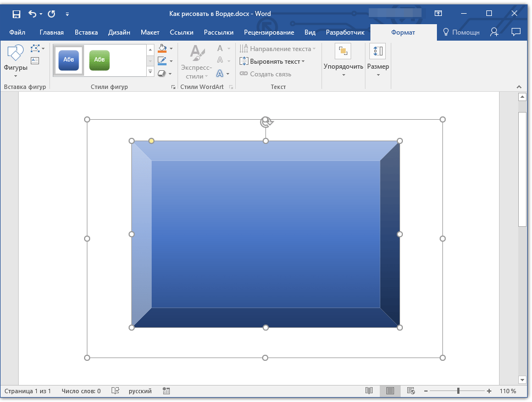The height and width of the screenshot is (402, 532).
Task: Open the Вставка ribbon tab
Action: (x=86, y=32)
